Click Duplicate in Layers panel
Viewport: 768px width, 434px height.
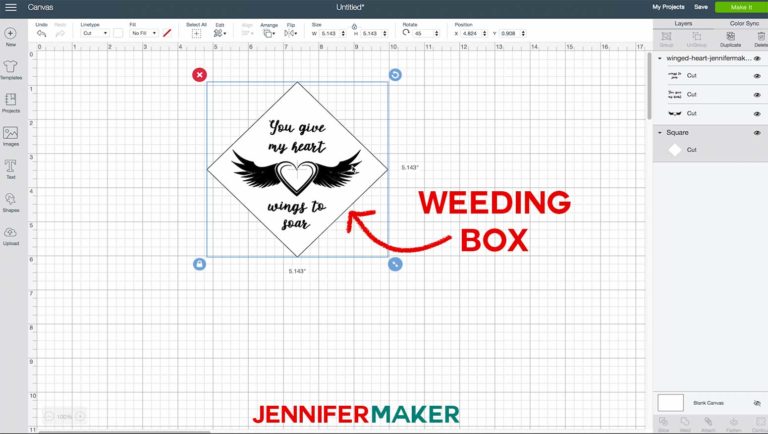click(730, 39)
